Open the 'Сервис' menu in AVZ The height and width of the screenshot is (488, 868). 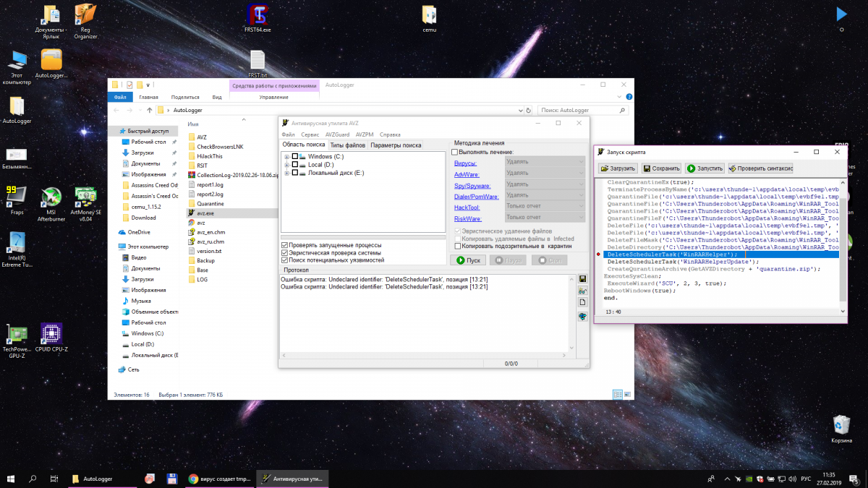(310, 134)
